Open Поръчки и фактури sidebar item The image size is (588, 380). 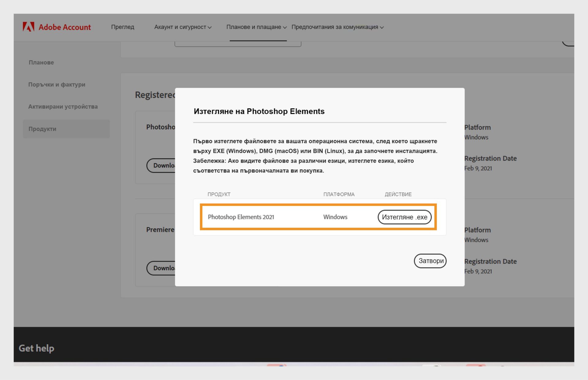[57, 85]
